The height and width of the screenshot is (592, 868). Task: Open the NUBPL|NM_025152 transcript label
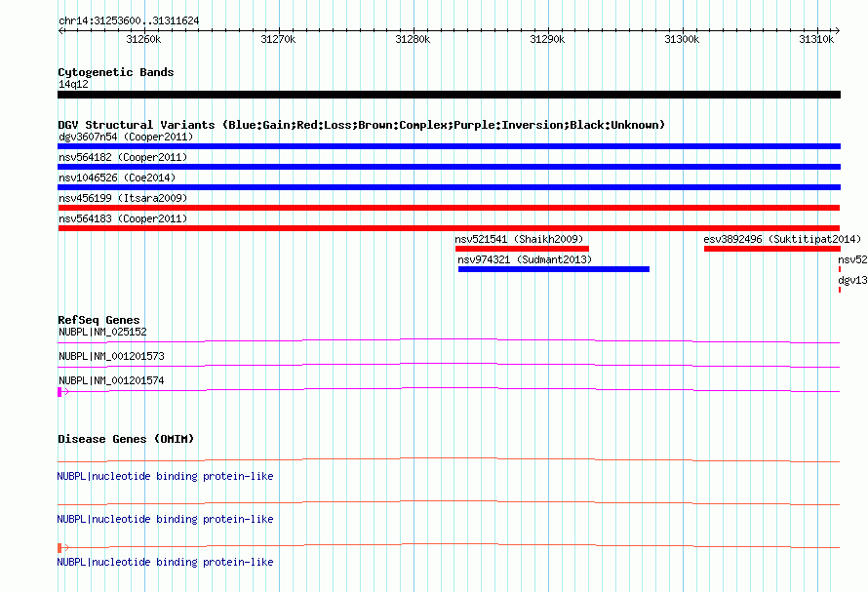tap(102, 333)
